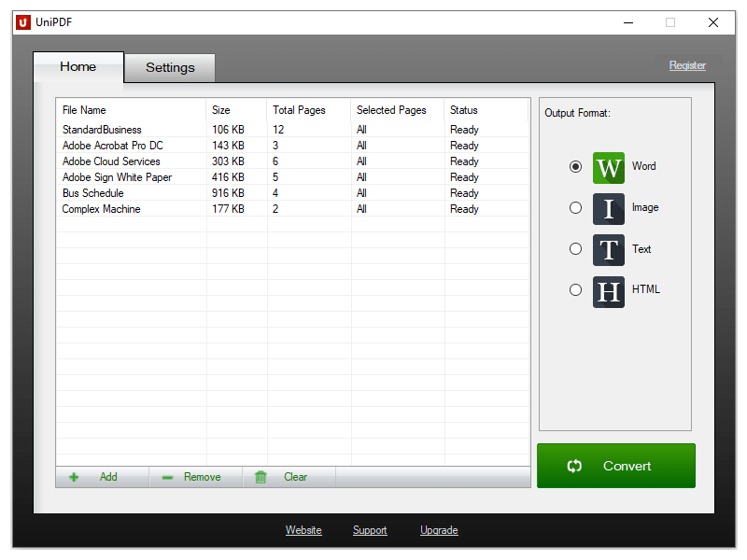Click the green minus Remove icon
This screenshot has width=747, height=560.
coord(167,478)
